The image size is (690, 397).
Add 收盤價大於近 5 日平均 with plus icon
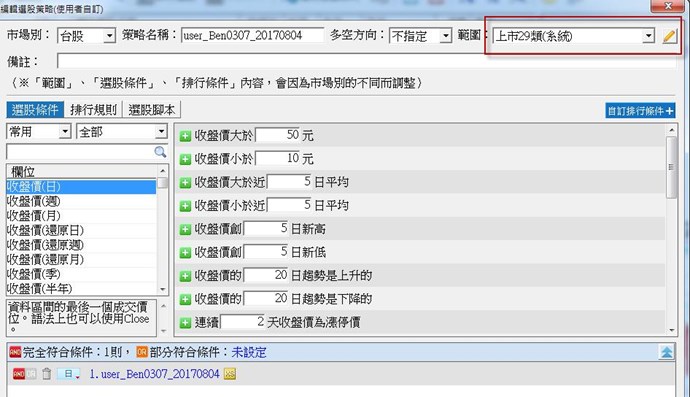click(185, 182)
